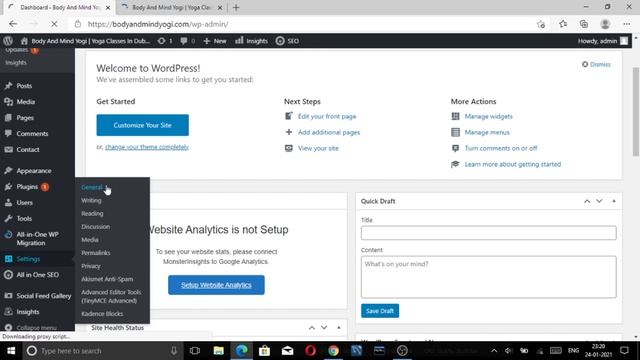
Task: Select Privacy in Settings submenu
Action: (91, 266)
